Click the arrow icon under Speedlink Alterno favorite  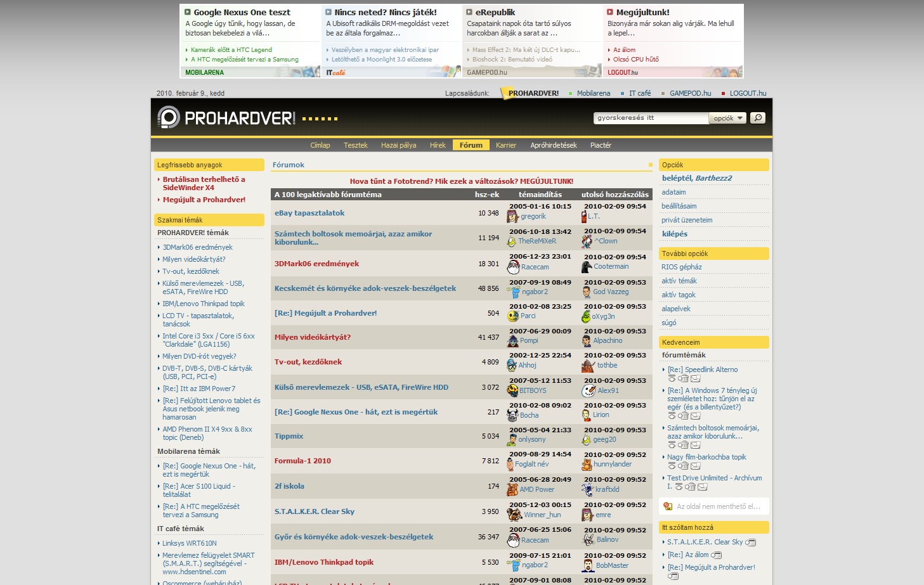coord(672,378)
